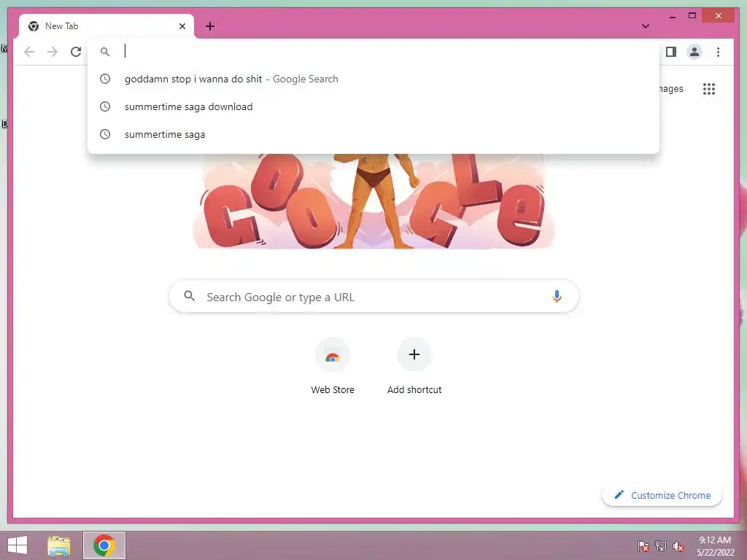Open the side panel icon

pos(671,52)
